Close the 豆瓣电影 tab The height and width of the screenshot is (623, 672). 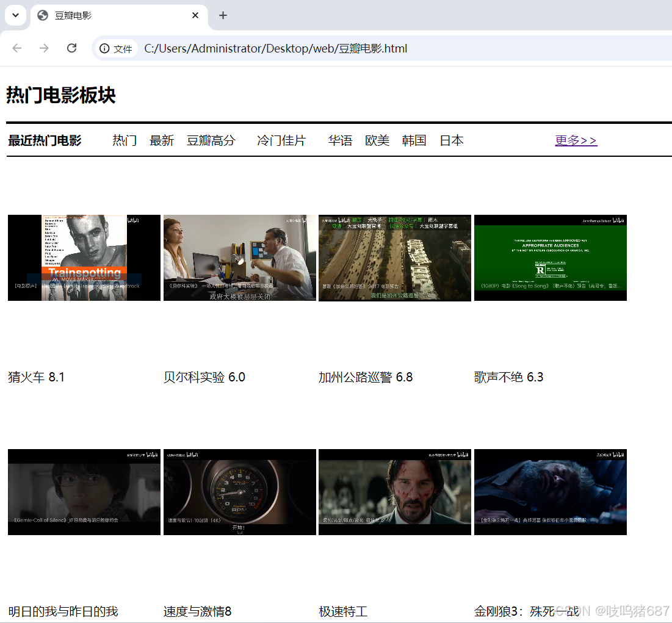195,15
